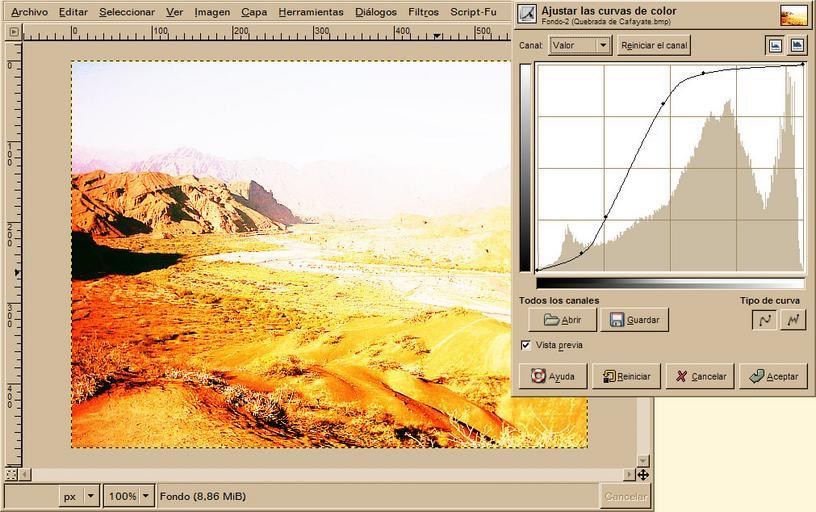This screenshot has height=512, width=816.
Task: Click Abrir to open a saved curve
Action: tap(562, 320)
